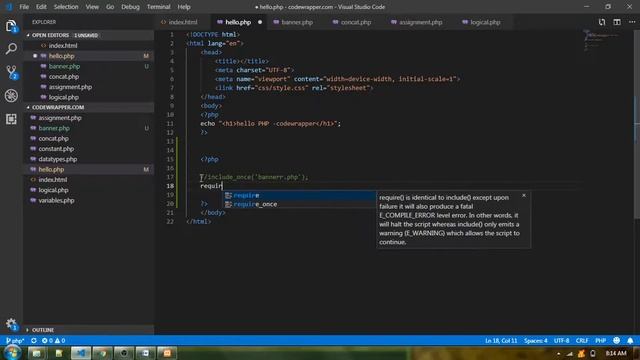The height and width of the screenshot is (360, 640).
Task: Click the Visual Studio Code taskbar icon
Action: (80, 353)
